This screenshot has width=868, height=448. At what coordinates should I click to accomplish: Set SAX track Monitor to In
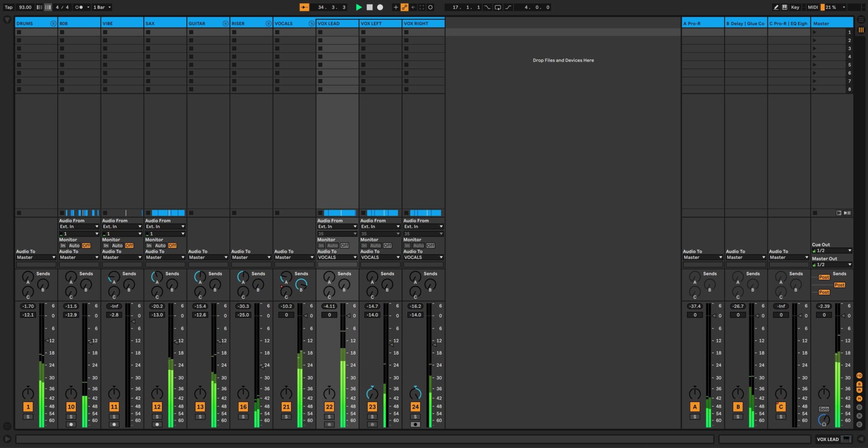pos(149,245)
